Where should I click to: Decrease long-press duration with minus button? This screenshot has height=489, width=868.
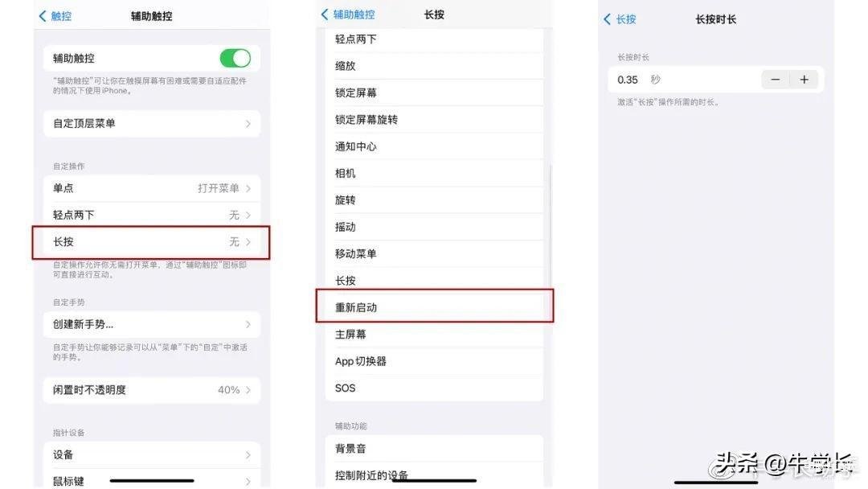point(775,80)
